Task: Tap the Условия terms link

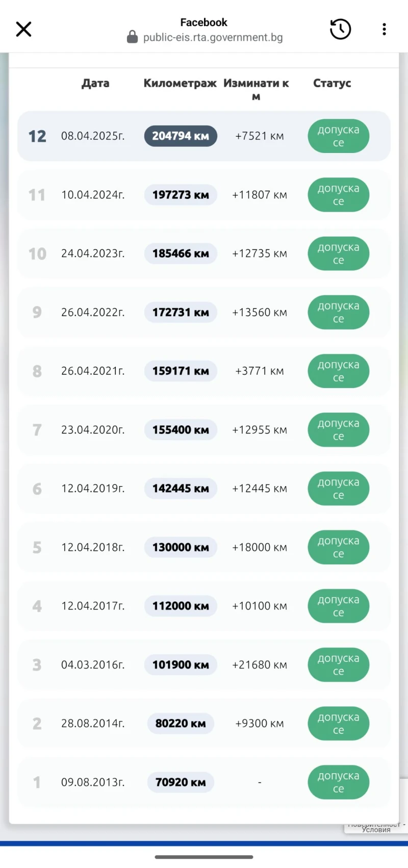Action: pos(376,830)
